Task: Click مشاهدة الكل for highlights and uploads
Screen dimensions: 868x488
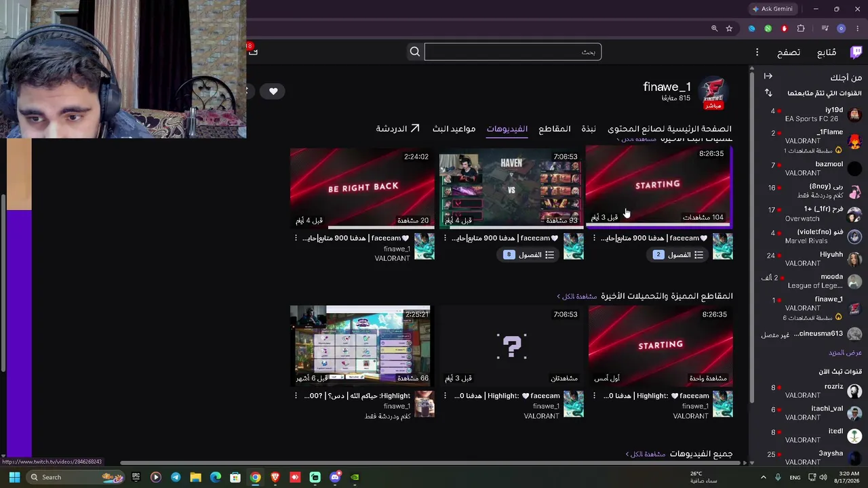Action: pyautogui.click(x=577, y=297)
